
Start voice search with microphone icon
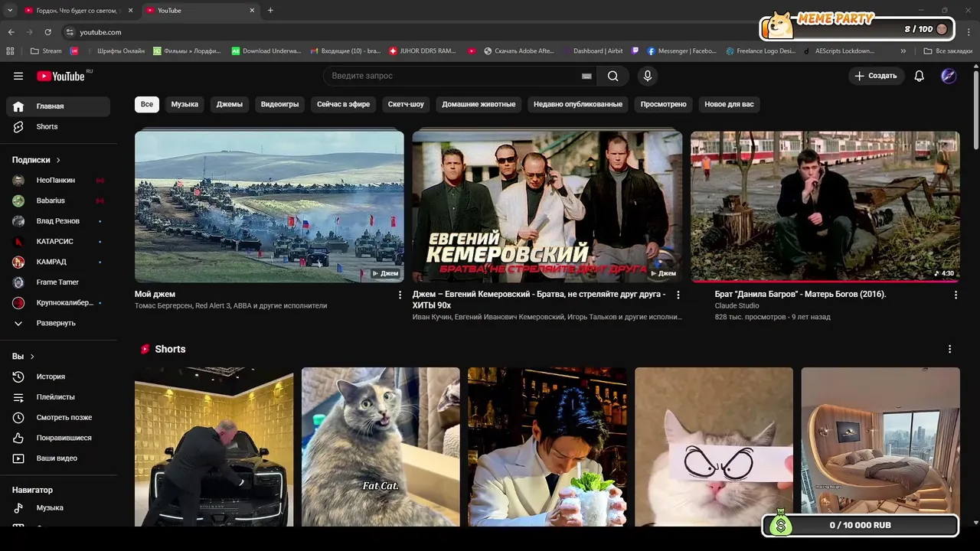coord(648,76)
